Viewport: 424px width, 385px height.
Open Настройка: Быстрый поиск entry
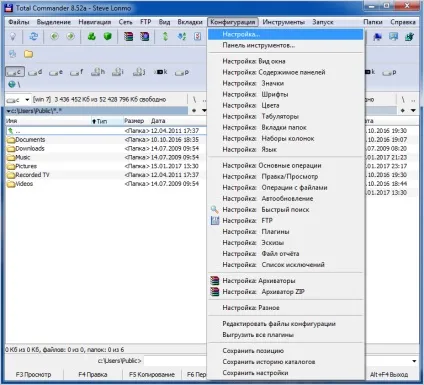[x=285, y=210]
